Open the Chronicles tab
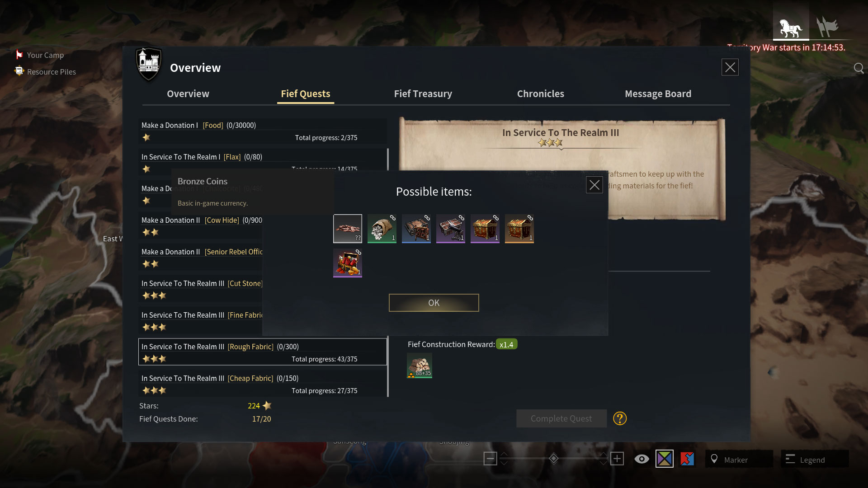Image resolution: width=868 pixels, height=488 pixels. pyautogui.click(x=540, y=94)
